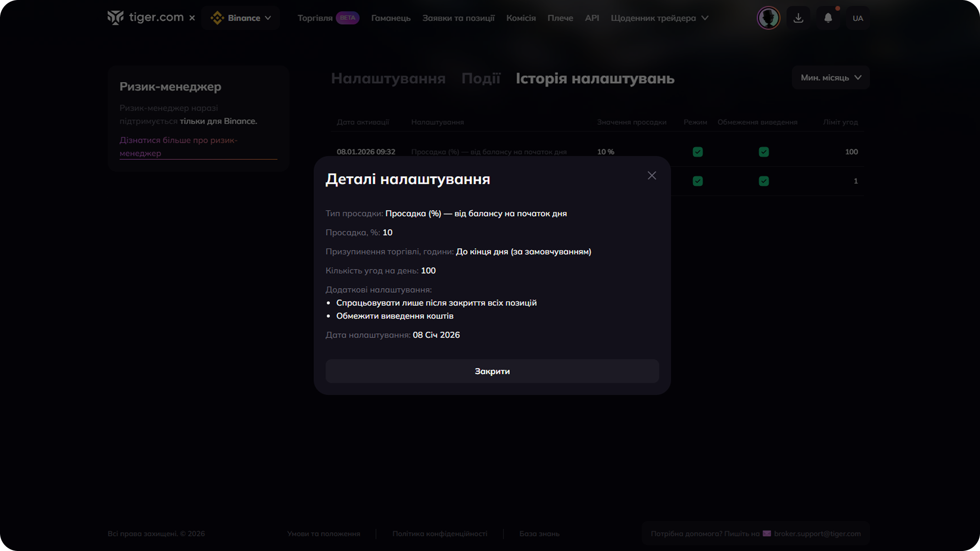This screenshot has width=980, height=551.
Task: Click envelope icon next to support email
Action: (x=767, y=533)
